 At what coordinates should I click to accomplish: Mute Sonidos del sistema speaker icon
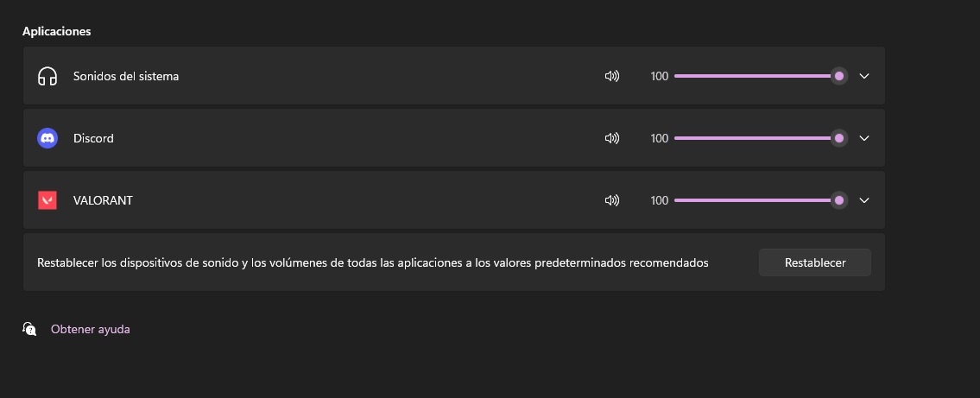[612, 76]
